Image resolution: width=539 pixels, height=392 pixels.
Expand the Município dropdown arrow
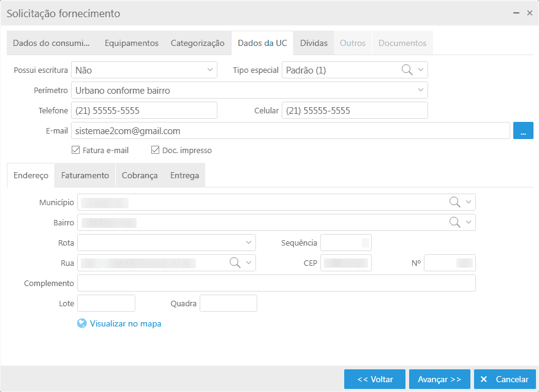click(x=469, y=202)
